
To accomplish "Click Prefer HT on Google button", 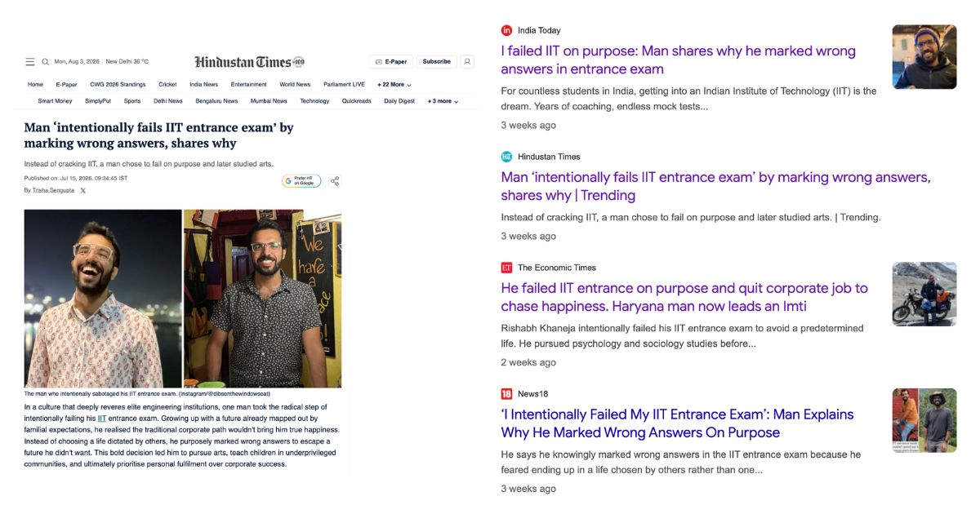I will (302, 181).
